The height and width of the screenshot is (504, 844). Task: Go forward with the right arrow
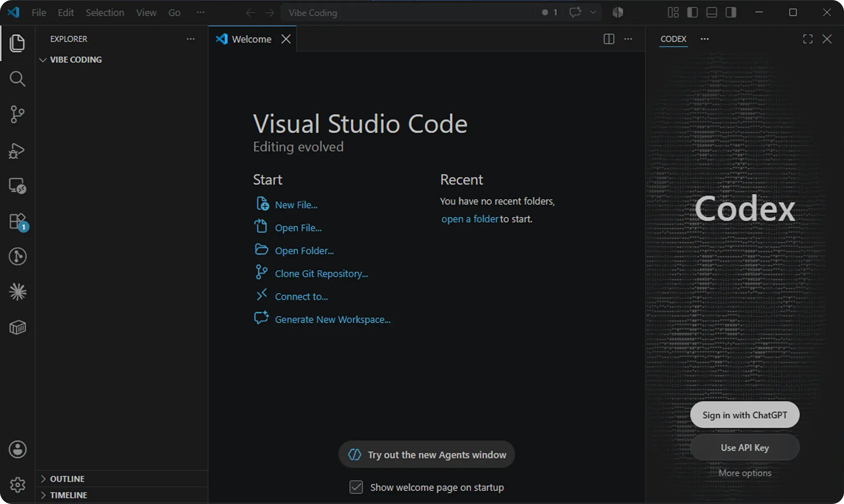pyautogui.click(x=269, y=13)
